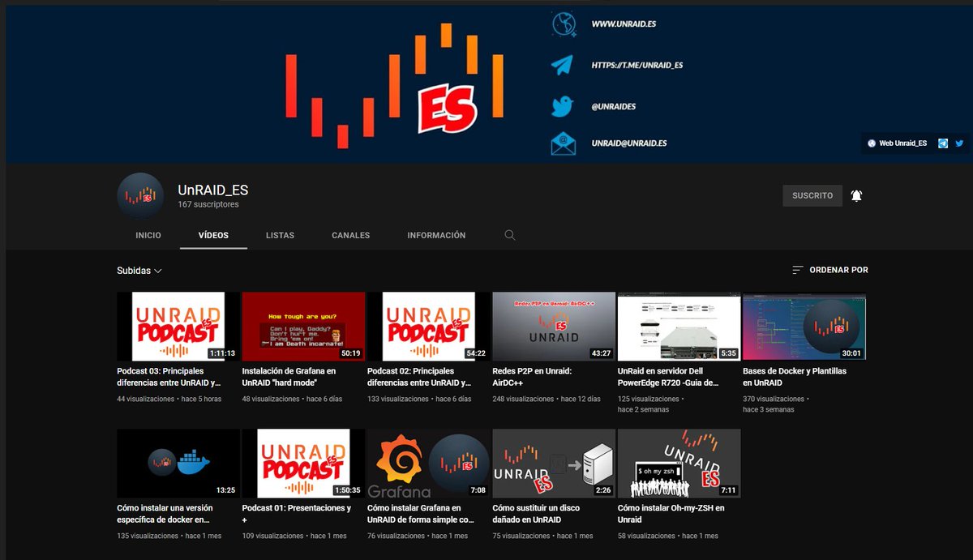The image size is (973, 560).
Task: Expand the Subidas dropdown
Action: (x=139, y=271)
